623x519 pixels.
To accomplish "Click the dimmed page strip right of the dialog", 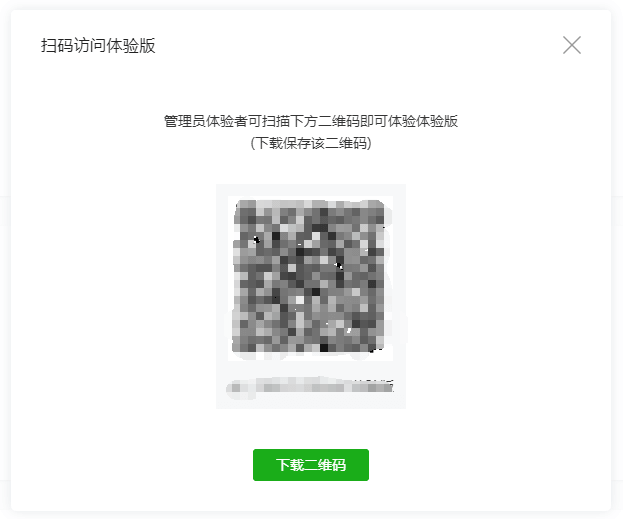I will coord(617,260).
